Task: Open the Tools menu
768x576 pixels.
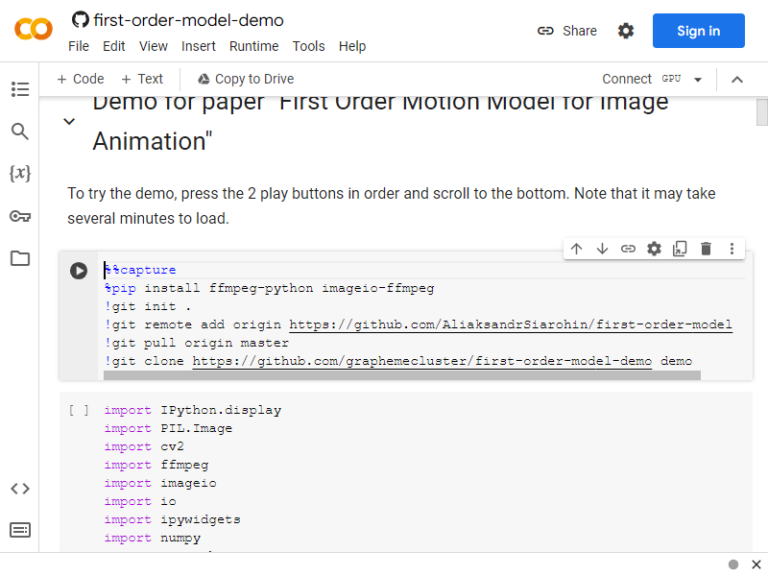Action: point(309,46)
